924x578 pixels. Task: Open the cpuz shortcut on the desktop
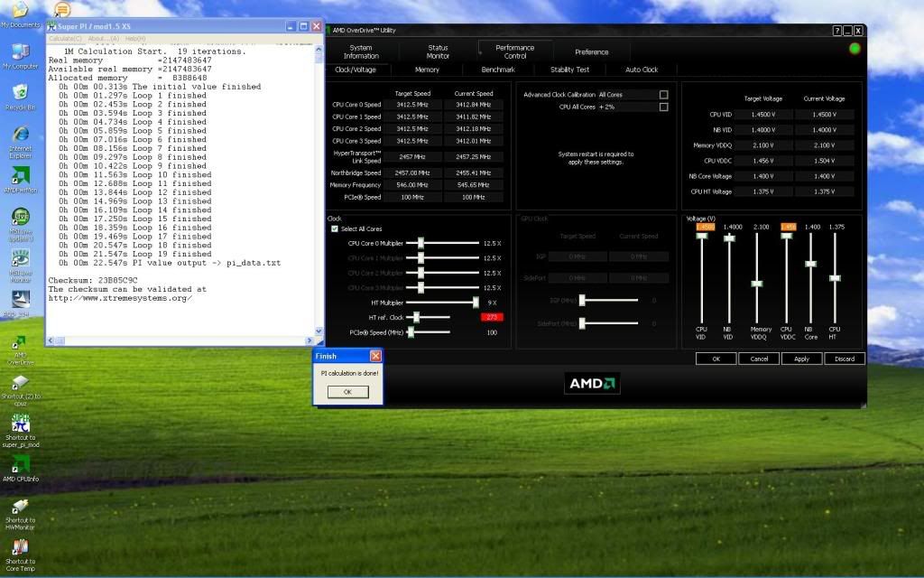coord(20,391)
